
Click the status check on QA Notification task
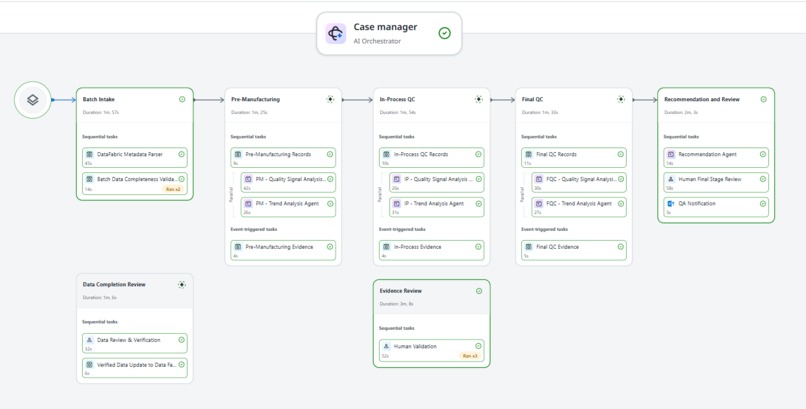[763, 203]
